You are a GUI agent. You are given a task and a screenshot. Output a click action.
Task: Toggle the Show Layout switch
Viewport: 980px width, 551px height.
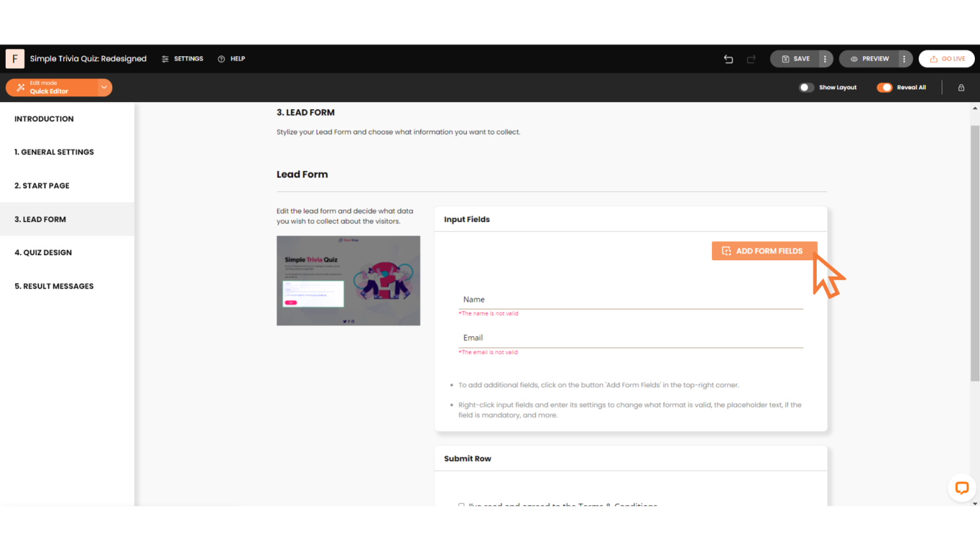(x=806, y=87)
